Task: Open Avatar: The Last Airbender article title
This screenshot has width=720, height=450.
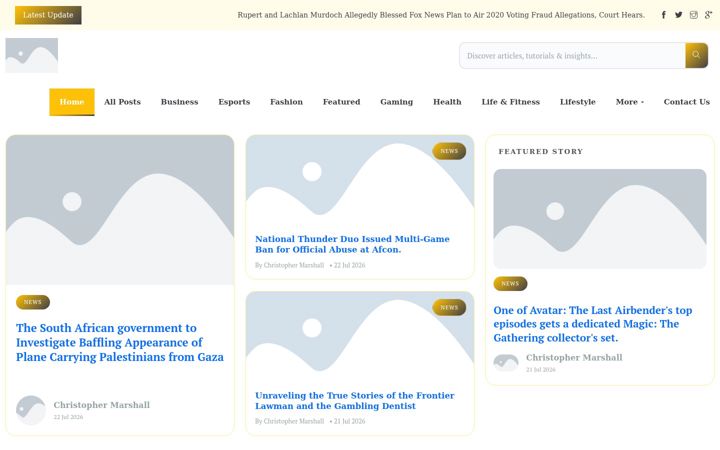Action: [x=593, y=324]
